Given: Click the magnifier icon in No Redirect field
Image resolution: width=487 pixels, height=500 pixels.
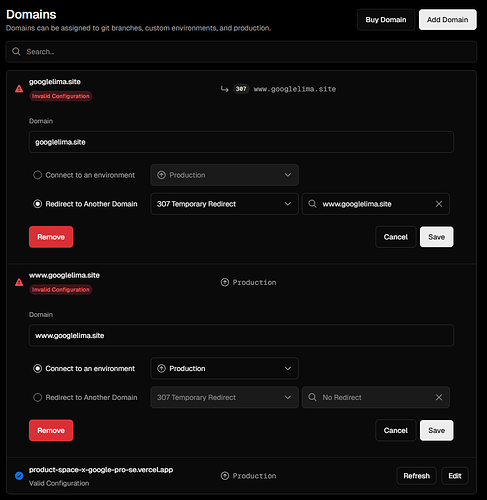Looking at the screenshot, I should coord(312,397).
